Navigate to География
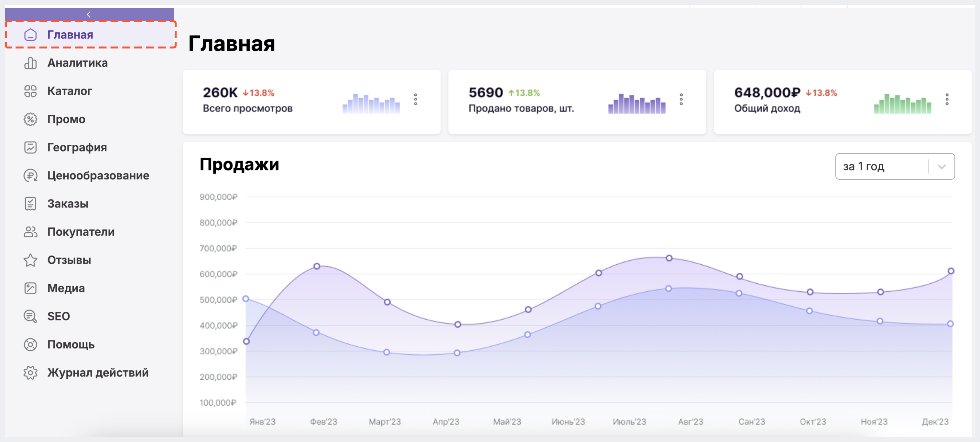 (77, 147)
